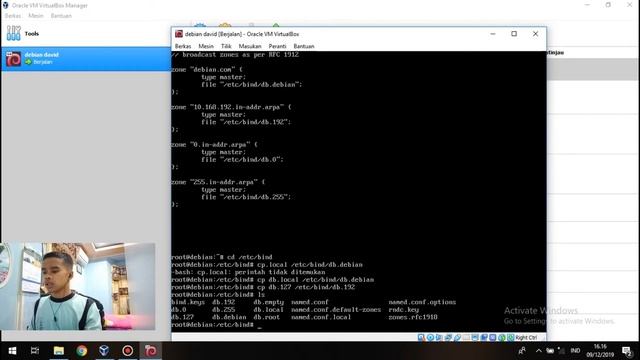Click the USB devices indicator in VM status bar
640x360 pixels.
click(458, 338)
